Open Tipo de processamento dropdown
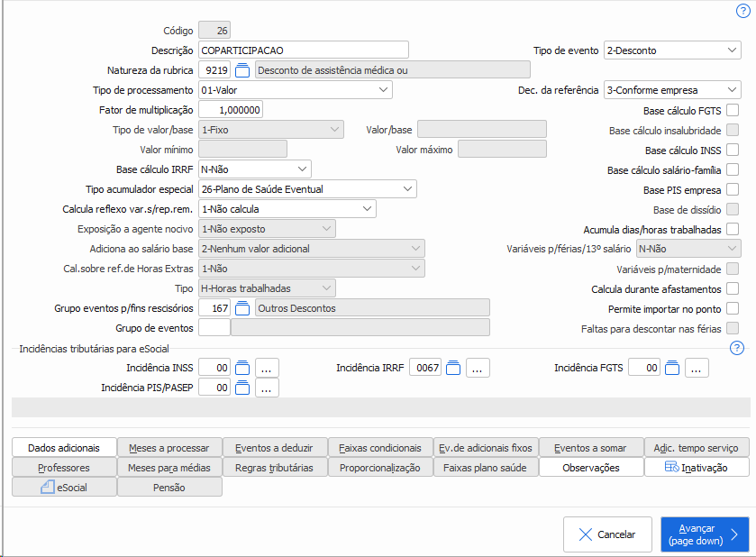756x557 pixels. pyautogui.click(x=295, y=90)
